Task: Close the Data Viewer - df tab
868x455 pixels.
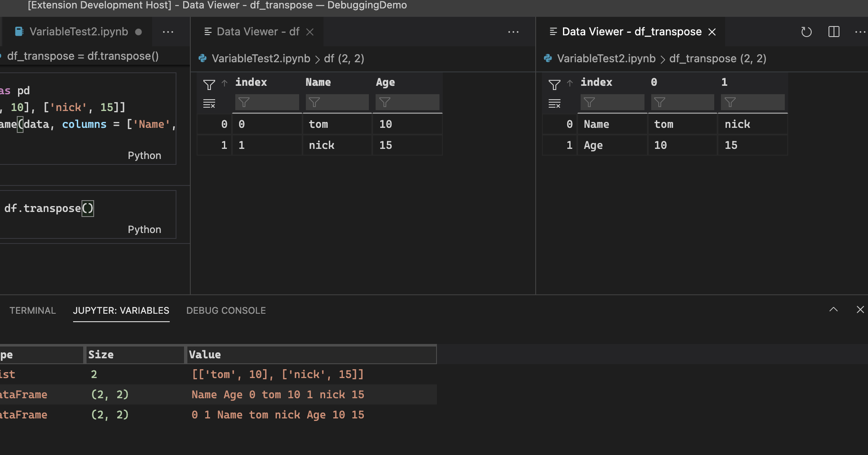Action: (310, 32)
